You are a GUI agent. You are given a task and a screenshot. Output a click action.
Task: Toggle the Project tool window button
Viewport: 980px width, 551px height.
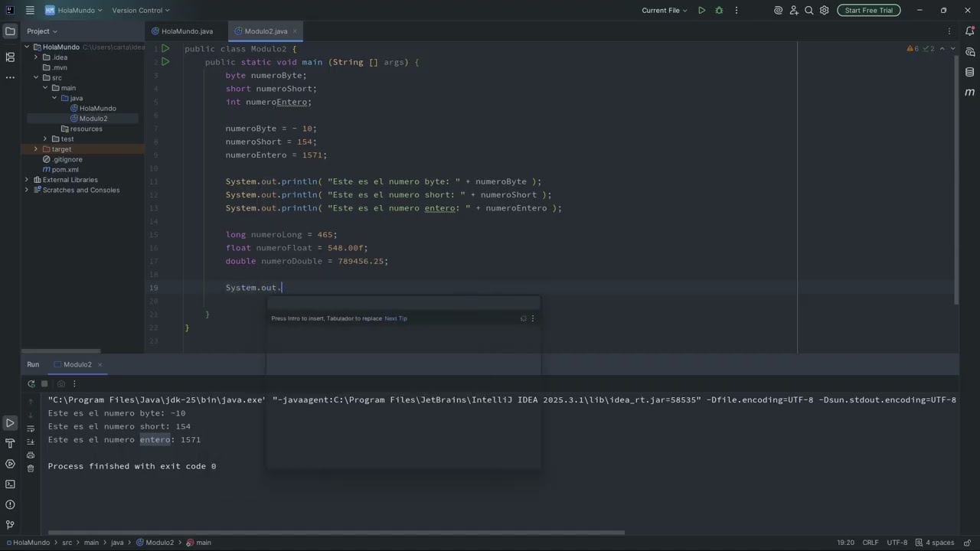click(x=10, y=31)
